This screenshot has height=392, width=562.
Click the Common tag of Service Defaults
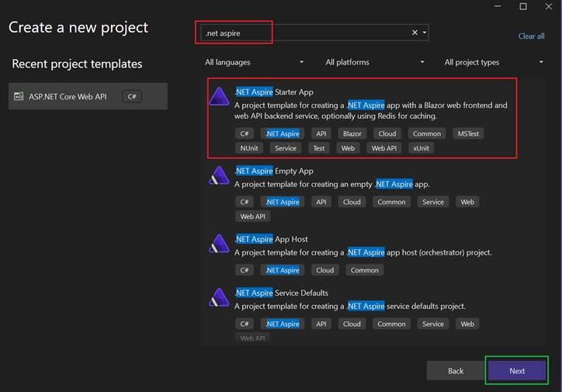(x=391, y=324)
